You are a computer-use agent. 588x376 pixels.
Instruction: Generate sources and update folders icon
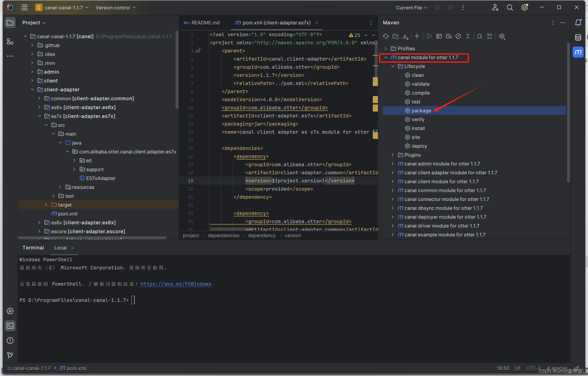click(395, 36)
